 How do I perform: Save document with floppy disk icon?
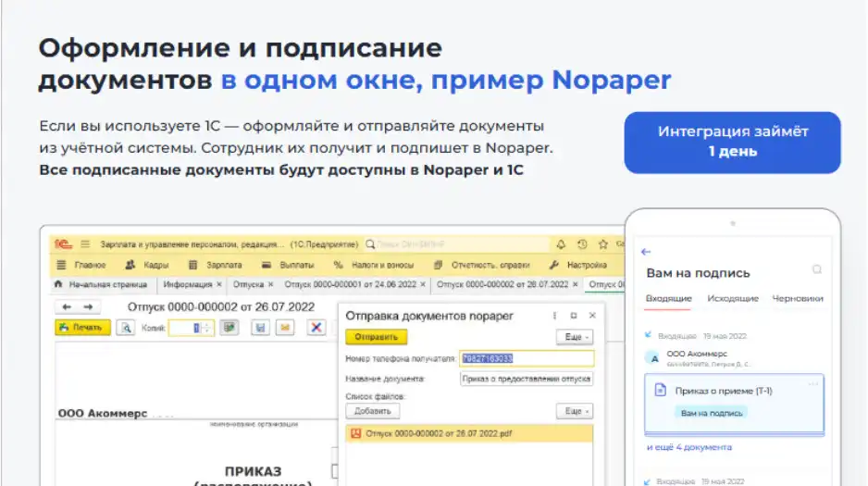click(x=260, y=328)
